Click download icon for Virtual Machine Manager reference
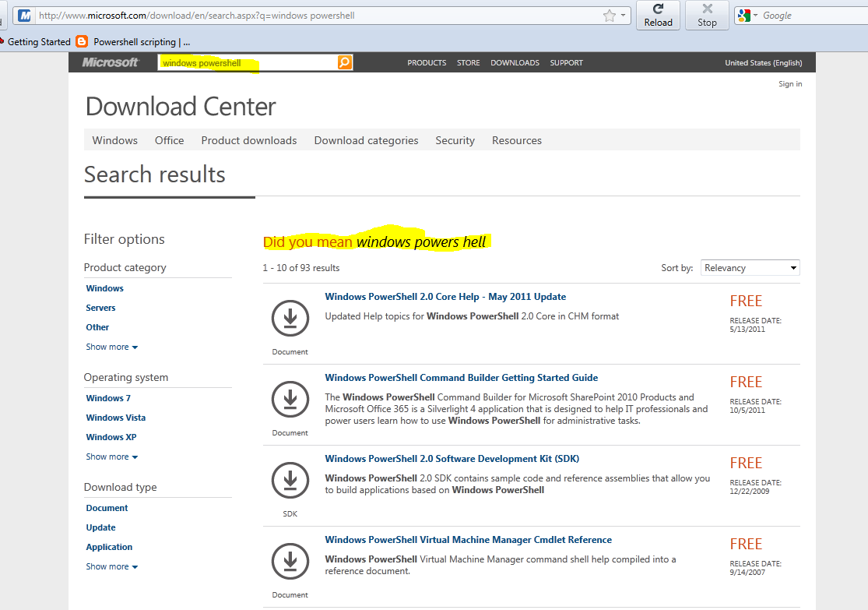Image resolution: width=868 pixels, height=610 pixels. coord(290,561)
